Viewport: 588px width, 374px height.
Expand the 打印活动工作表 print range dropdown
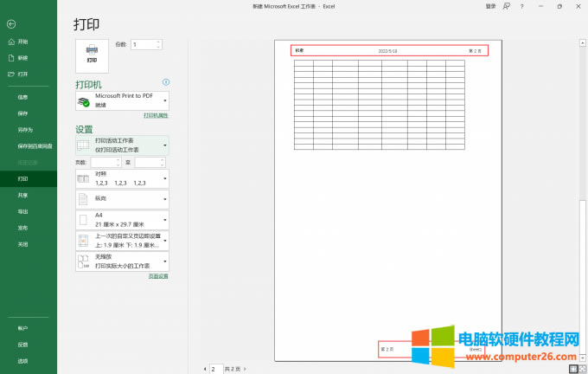(122, 145)
